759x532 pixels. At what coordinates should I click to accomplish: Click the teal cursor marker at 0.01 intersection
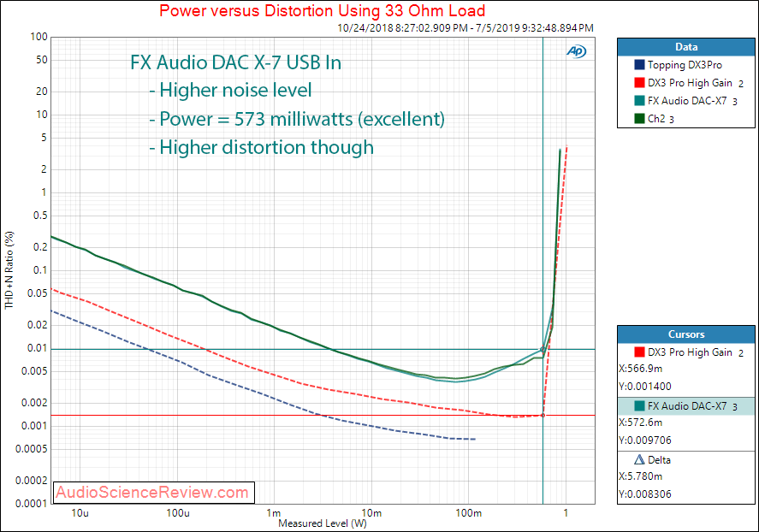click(543, 349)
